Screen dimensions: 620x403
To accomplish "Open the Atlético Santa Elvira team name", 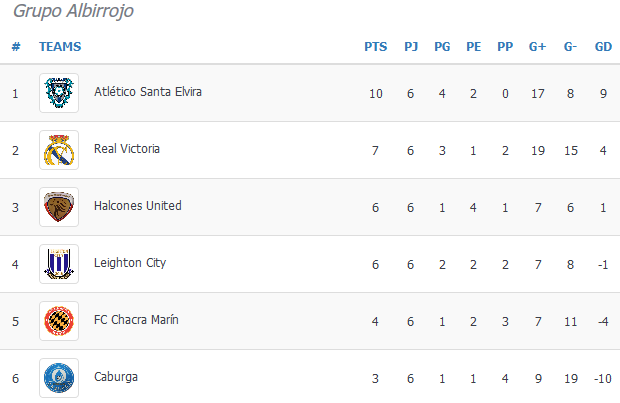I will point(148,92).
